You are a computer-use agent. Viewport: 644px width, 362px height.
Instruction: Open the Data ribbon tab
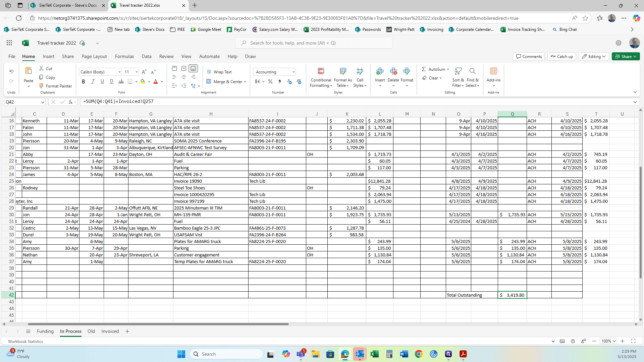click(x=147, y=56)
